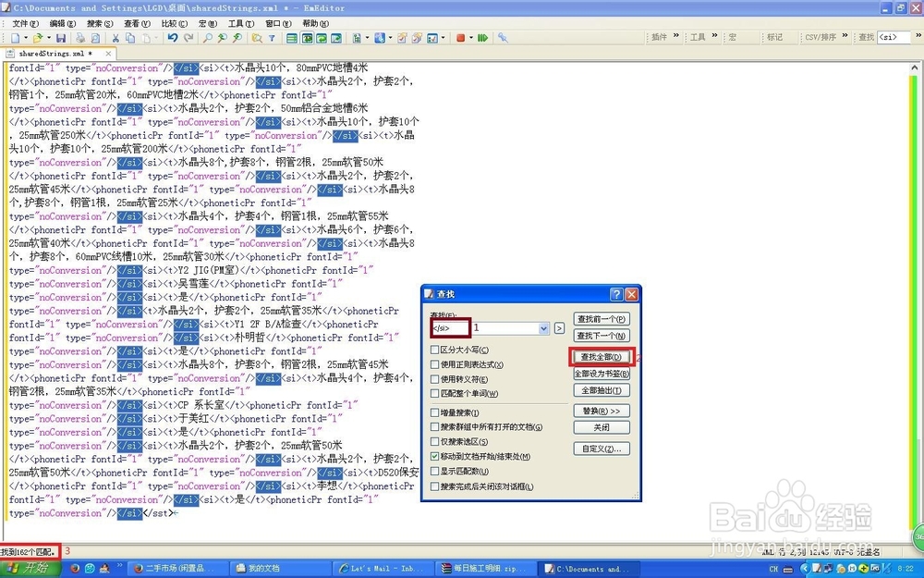This screenshot has width=924, height=578.
Task: Click the Save toolbar icon
Action: pos(62,39)
